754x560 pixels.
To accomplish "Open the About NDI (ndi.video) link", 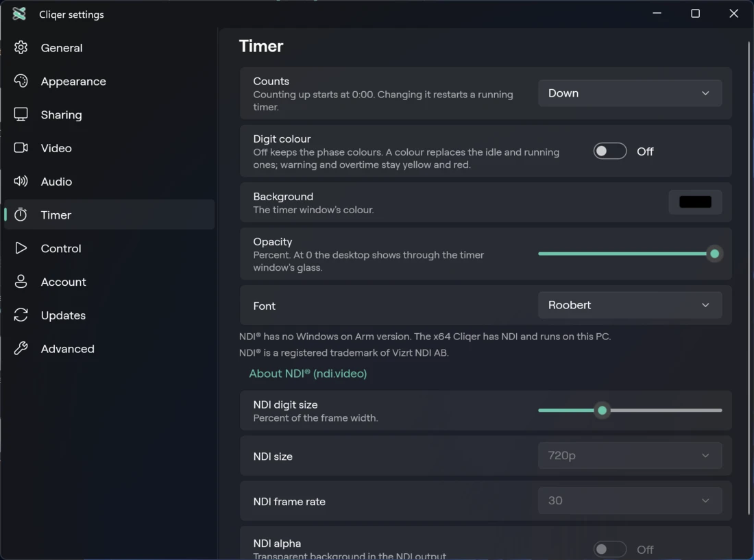I will pyautogui.click(x=308, y=374).
